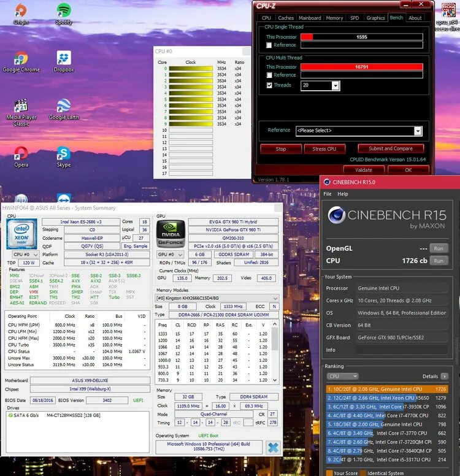
Task: Click the Validate button in CPU-Z
Action: (x=364, y=170)
